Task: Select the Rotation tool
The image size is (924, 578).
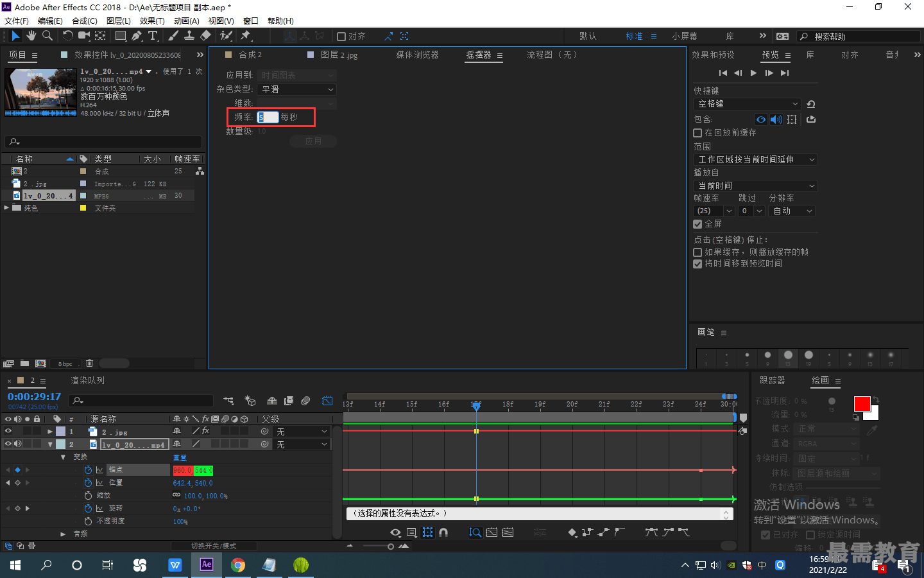Action: pos(68,36)
